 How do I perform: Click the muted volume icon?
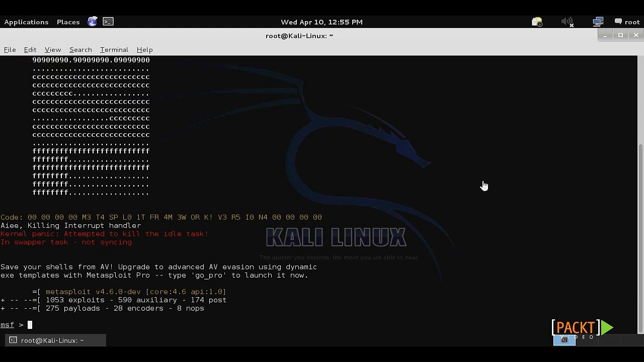(568, 22)
